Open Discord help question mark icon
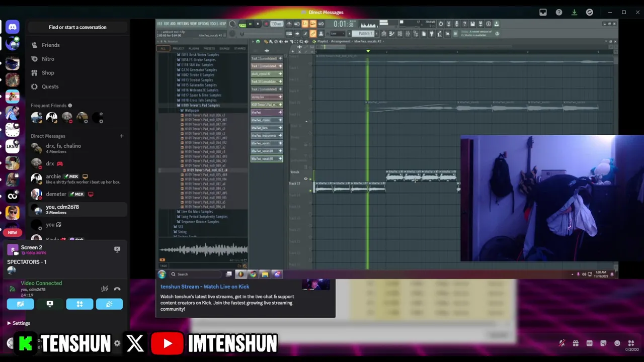 click(x=558, y=13)
